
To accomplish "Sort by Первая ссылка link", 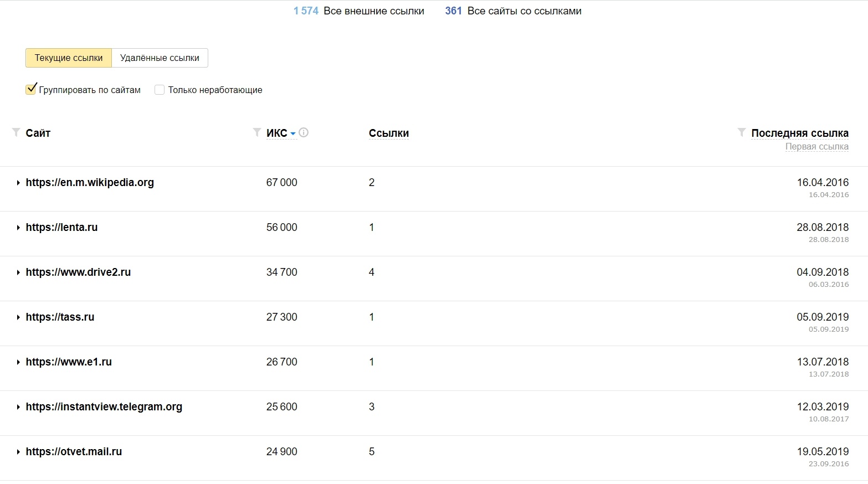I will click(816, 147).
